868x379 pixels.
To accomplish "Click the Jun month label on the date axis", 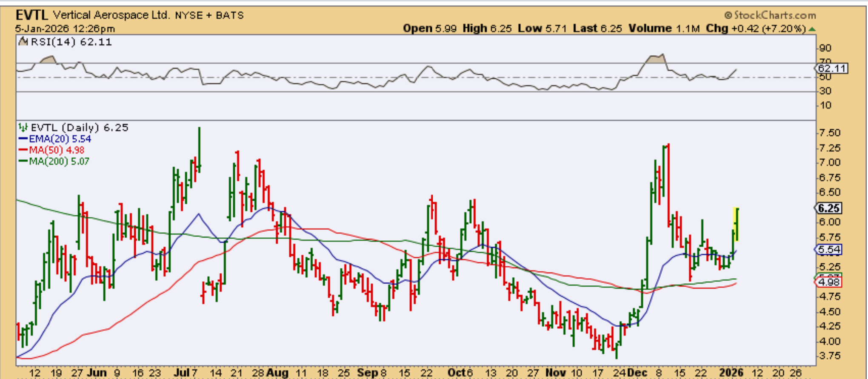I will coord(97,373).
